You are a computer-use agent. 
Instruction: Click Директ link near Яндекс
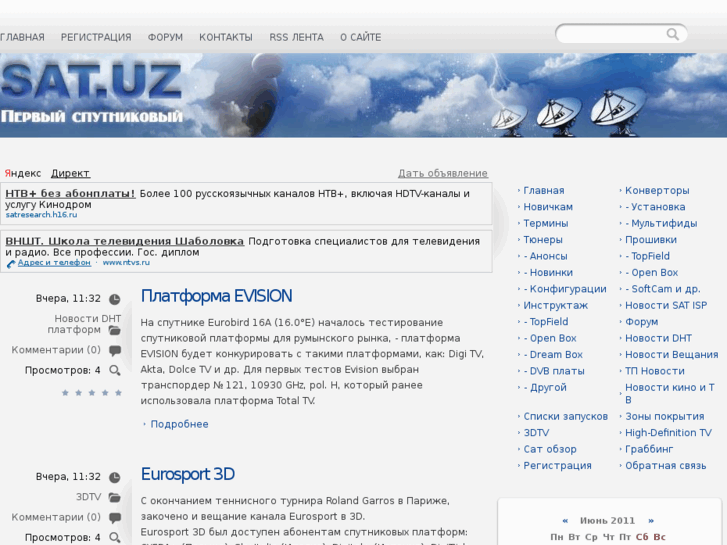[70, 173]
